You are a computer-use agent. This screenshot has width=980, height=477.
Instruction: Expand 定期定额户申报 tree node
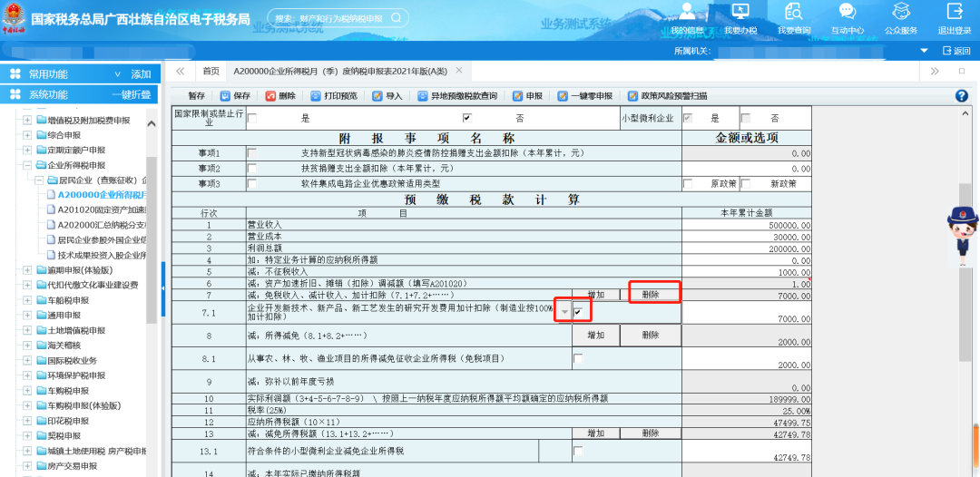pyautogui.click(x=27, y=150)
